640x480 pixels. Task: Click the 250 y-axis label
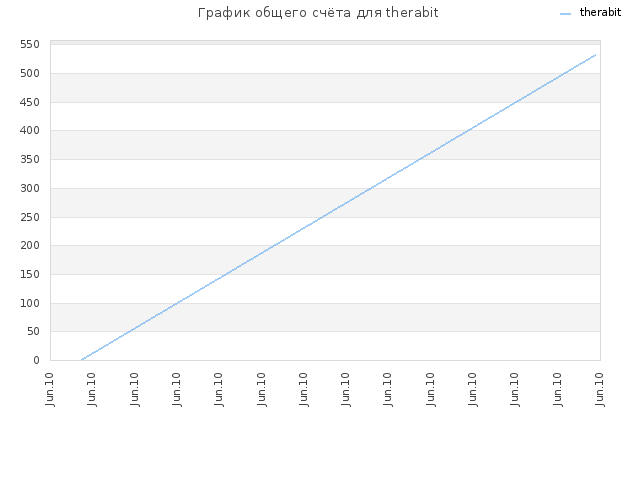[30, 218]
